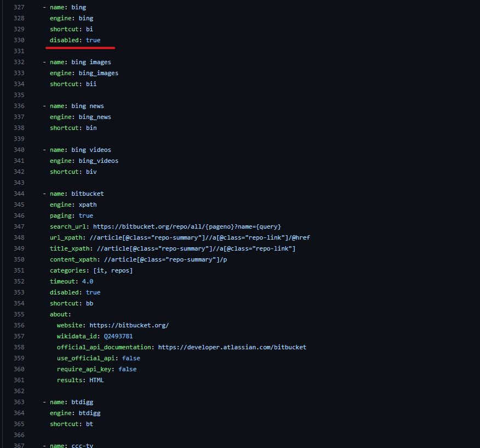Click the "xpath" engine value

coord(88,205)
